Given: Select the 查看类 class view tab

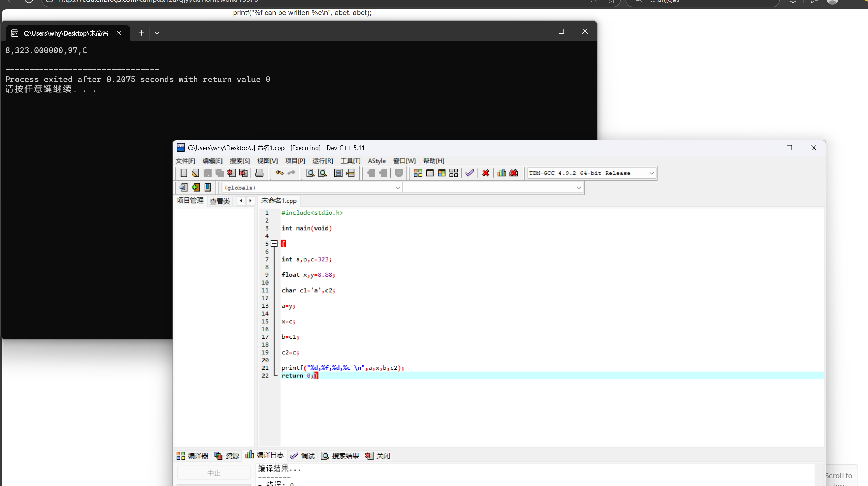Looking at the screenshot, I should (220, 201).
